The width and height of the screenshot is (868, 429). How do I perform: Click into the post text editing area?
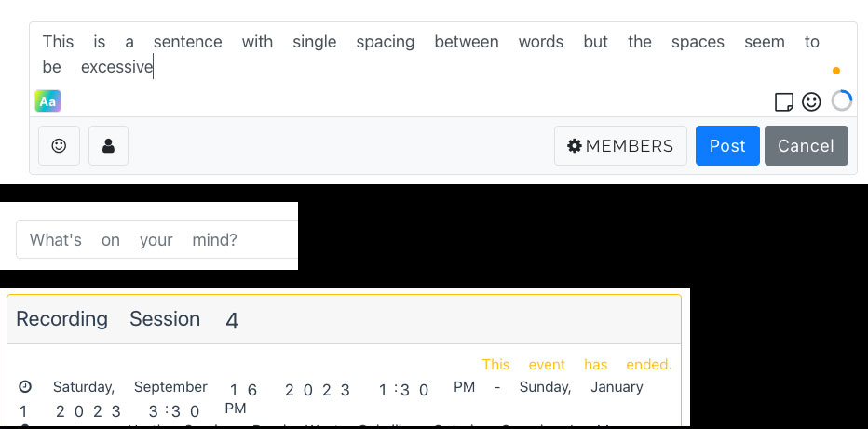[x=443, y=55]
